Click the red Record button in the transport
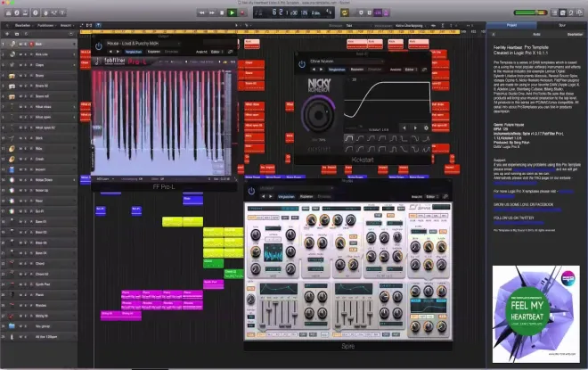The image size is (588, 370). [x=242, y=12]
